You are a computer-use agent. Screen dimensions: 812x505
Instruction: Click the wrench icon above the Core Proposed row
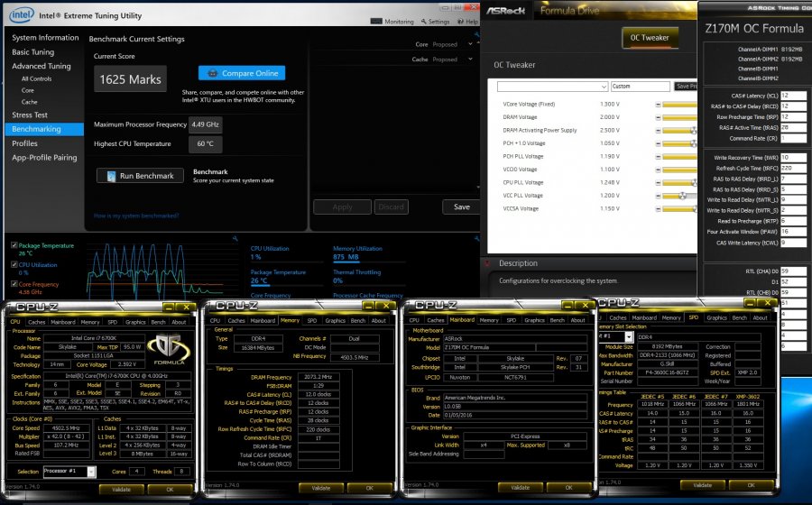(x=477, y=34)
